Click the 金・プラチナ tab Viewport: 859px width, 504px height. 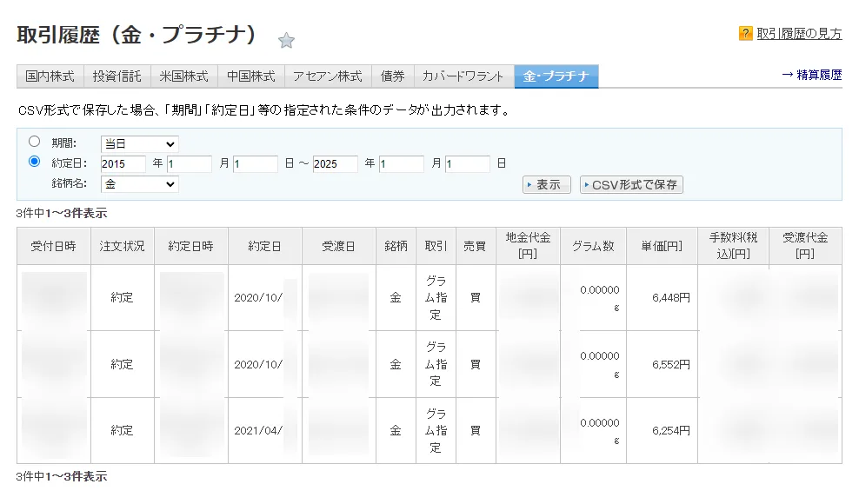point(556,76)
